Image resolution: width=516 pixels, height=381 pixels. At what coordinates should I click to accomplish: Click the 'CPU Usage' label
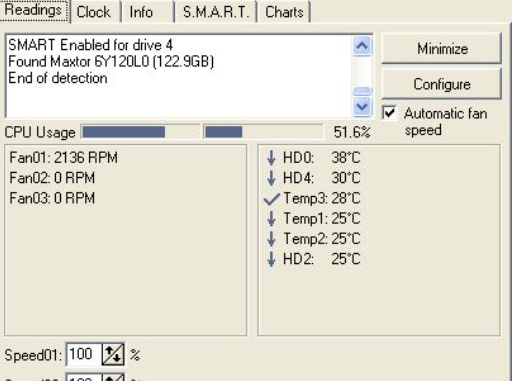(x=40, y=133)
